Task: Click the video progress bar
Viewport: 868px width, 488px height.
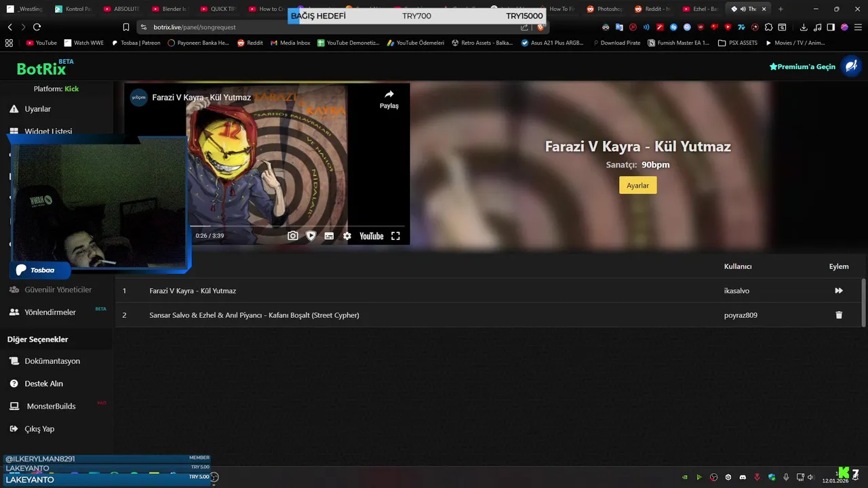Action: point(297,226)
